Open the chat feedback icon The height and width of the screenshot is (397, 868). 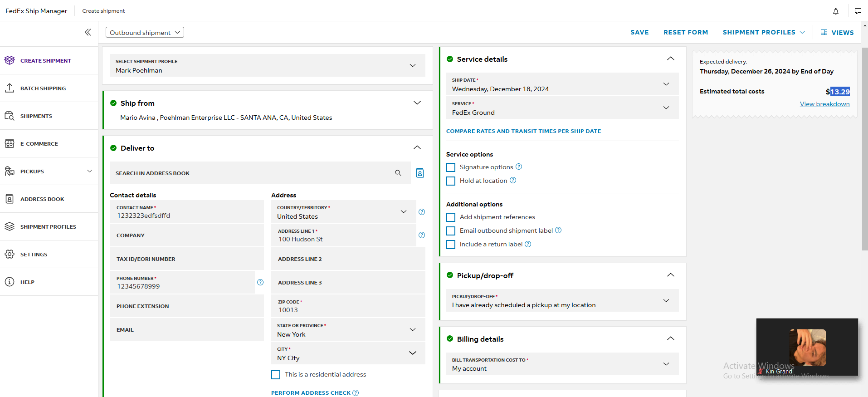click(x=858, y=11)
